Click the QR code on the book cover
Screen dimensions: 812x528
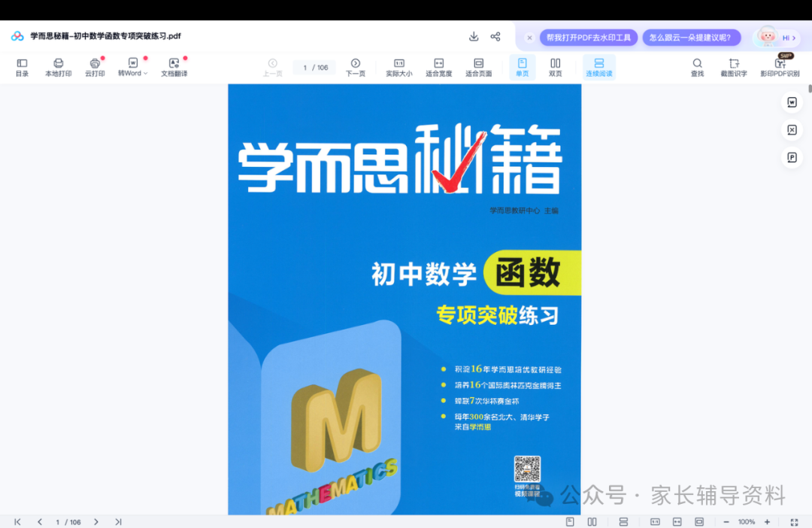[x=527, y=469]
